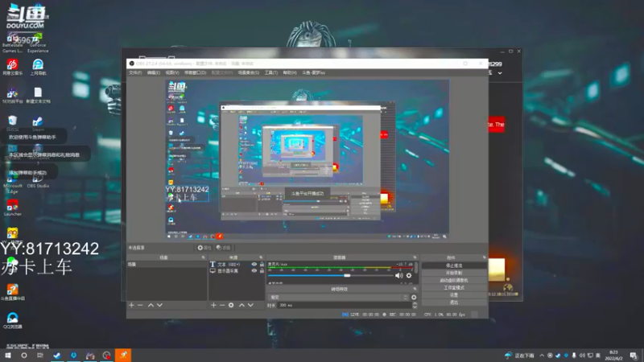The width and height of the screenshot is (644, 362).
Task: Pop out the Controls dock panel
Action: coord(485,257)
